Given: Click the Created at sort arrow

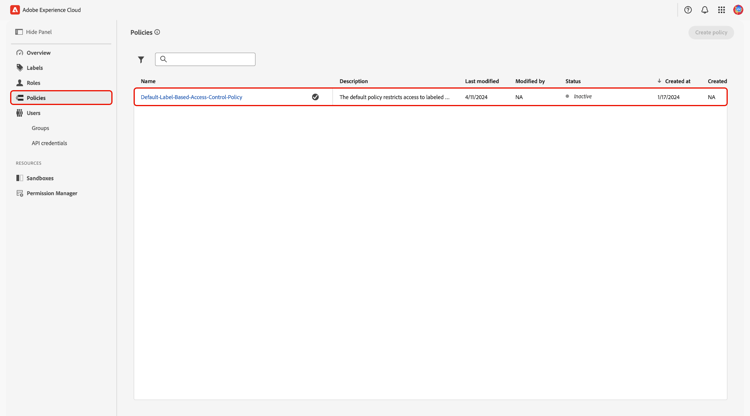Looking at the screenshot, I should pos(659,81).
